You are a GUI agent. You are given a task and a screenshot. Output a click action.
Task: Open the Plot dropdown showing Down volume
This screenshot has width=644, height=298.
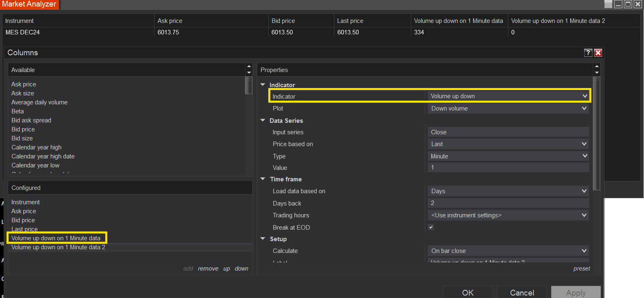(x=508, y=108)
